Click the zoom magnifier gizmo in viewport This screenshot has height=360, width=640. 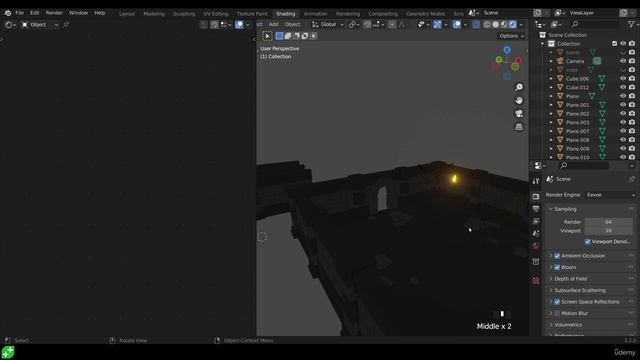[x=519, y=87]
